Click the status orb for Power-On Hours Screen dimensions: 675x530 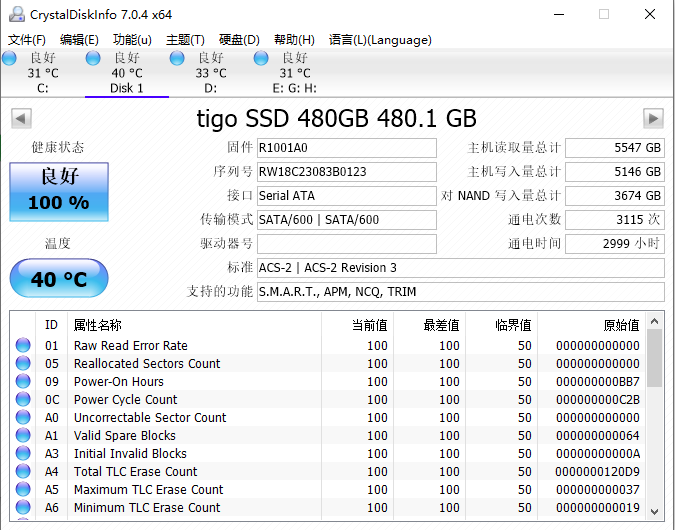click(x=23, y=381)
